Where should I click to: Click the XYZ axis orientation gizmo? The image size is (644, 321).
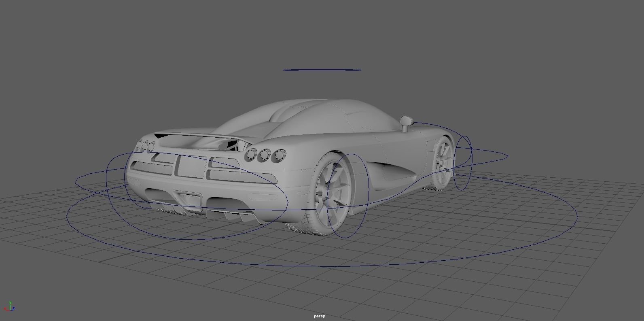click(x=9, y=306)
